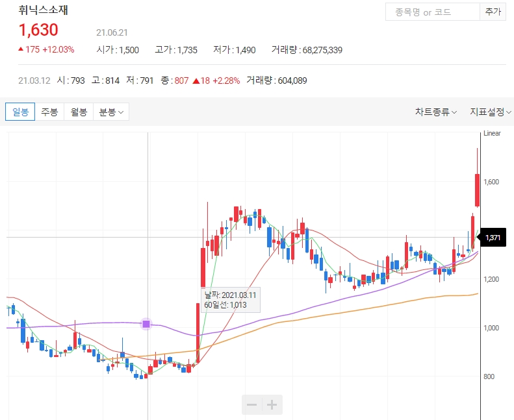Click the 800 axis label
This screenshot has height=420, width=514.
pos(489,377)
